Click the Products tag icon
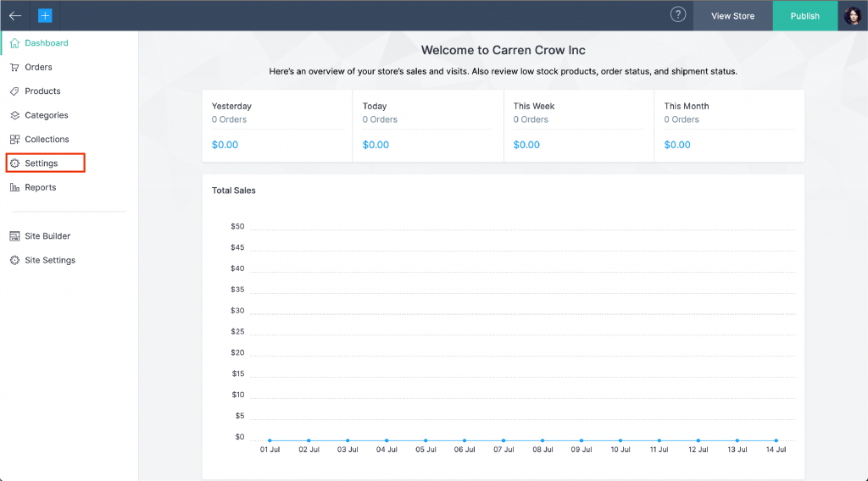 (14, 91)
